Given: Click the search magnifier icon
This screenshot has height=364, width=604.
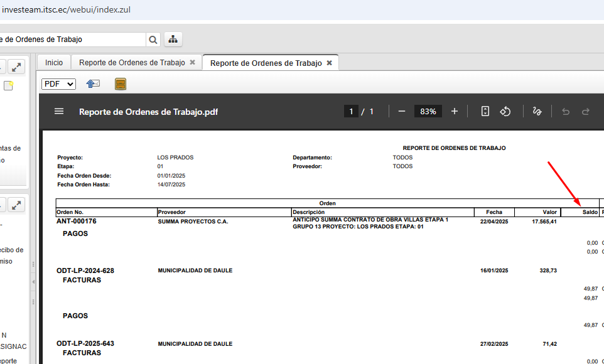Looking at the screenshot, I should point(153,40).
